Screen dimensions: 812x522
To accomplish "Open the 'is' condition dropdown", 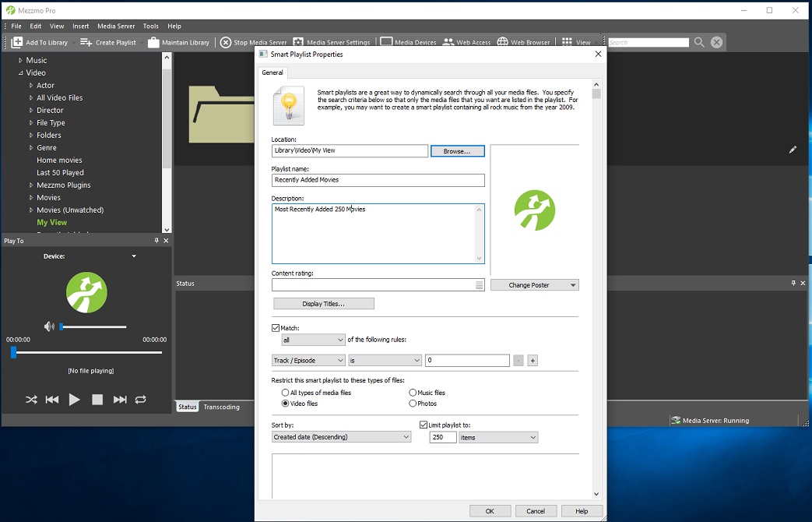I will (385, 360).
